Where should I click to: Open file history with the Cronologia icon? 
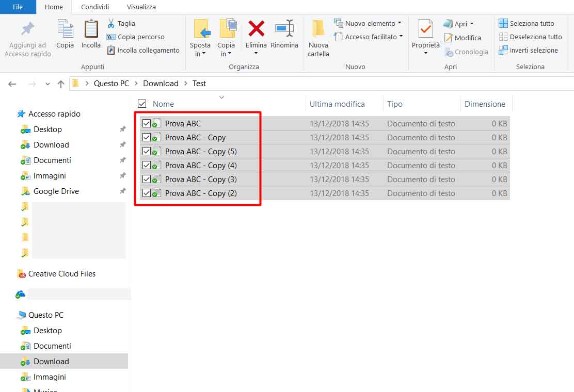(x=449, y=52)
